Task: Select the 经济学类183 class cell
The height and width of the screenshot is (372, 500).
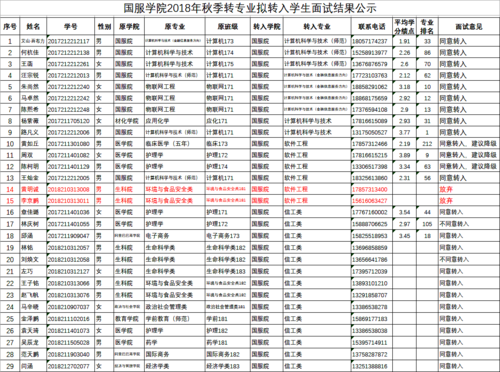Action: pos(228,366)
